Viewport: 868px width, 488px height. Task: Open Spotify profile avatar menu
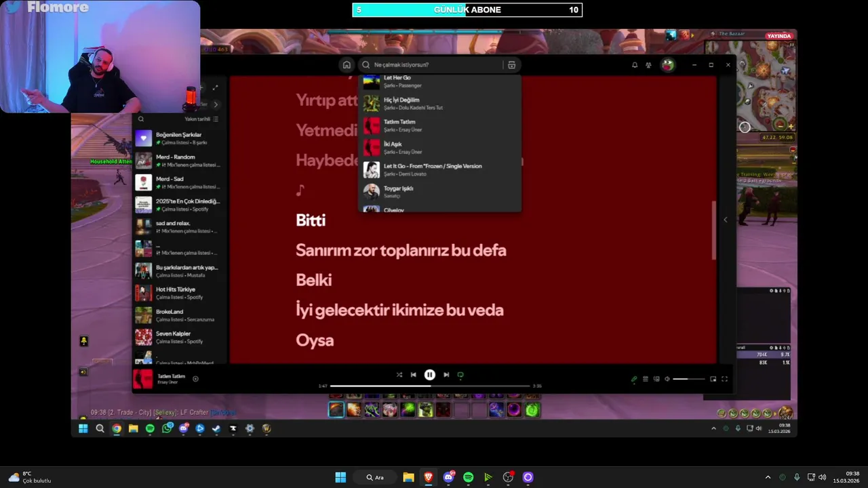pos(668,65)
